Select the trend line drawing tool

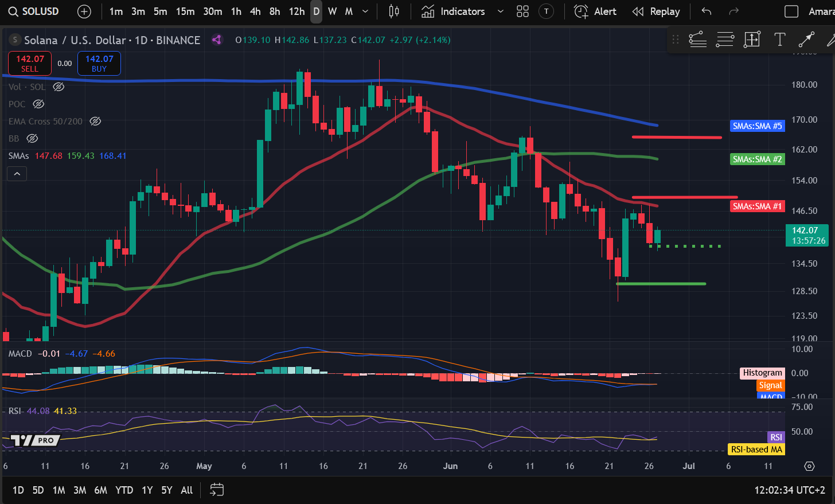806,40
